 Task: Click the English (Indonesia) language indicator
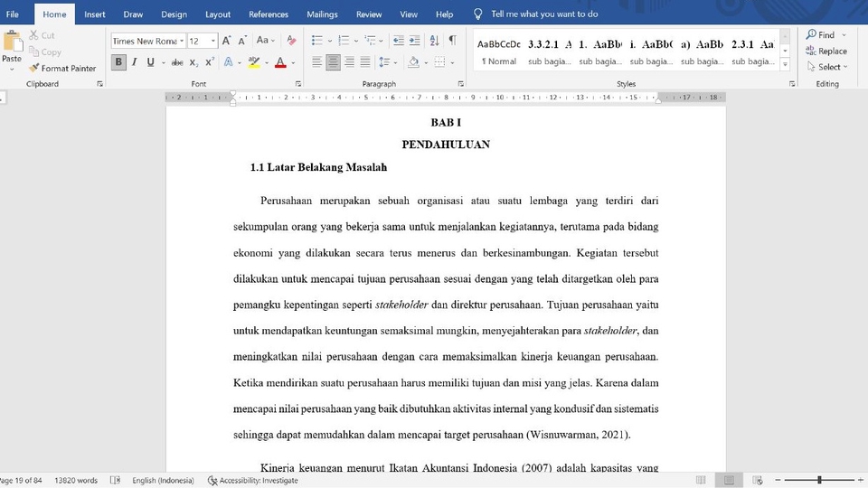click(x=163, y=480)
